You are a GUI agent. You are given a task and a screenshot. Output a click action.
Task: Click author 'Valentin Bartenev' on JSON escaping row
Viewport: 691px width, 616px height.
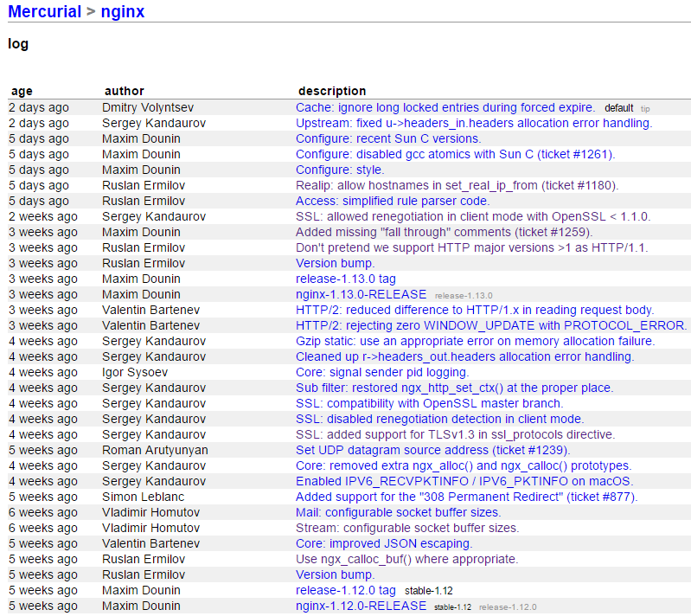click(150, 543)
